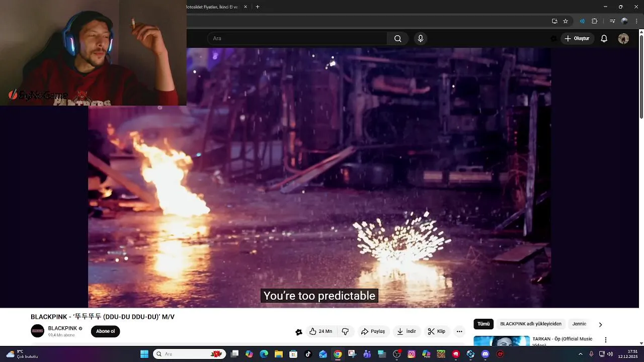Click the Oluştur create button
644x362 pixels.
click(x=577, y=38)
